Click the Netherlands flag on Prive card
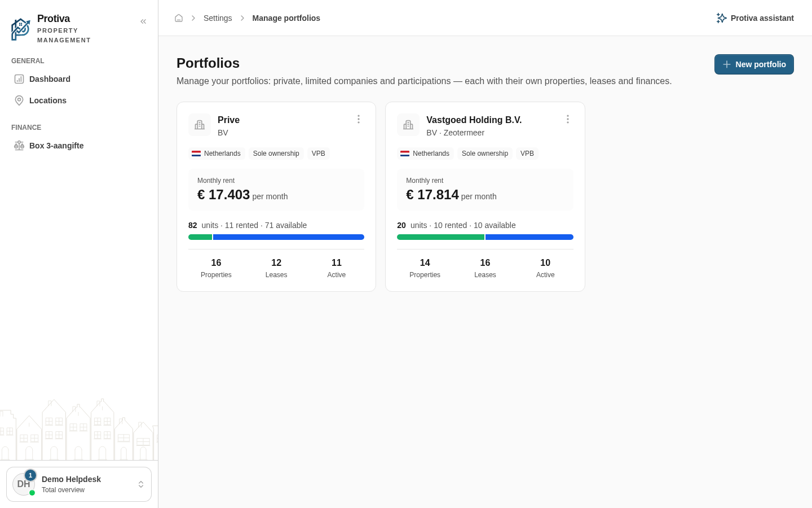This screenshot has width=812, height=508. tap(196, 154)
